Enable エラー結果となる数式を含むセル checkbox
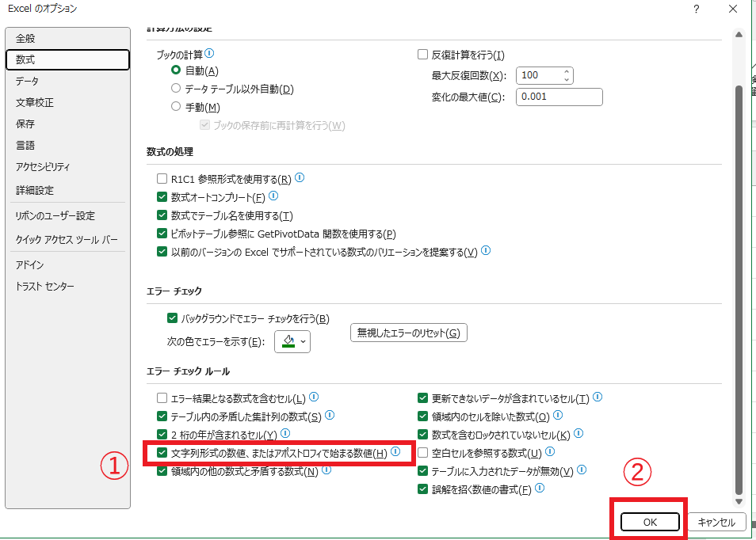This screenshot has width=756, height=540. pos(162,398)
